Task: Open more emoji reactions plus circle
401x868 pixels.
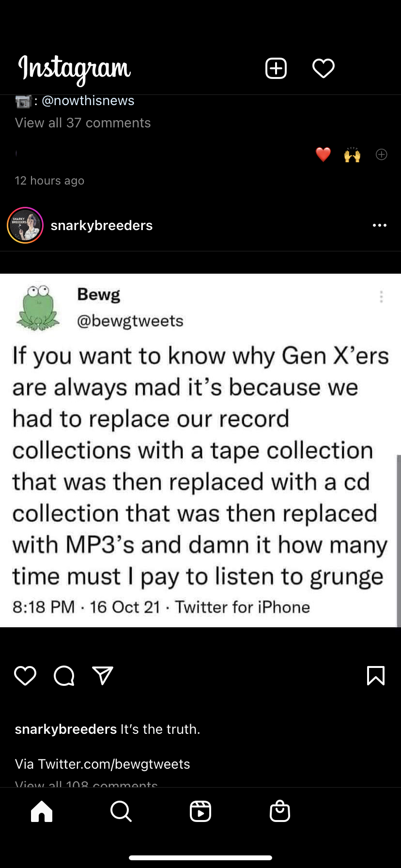Action: point(382,155)
